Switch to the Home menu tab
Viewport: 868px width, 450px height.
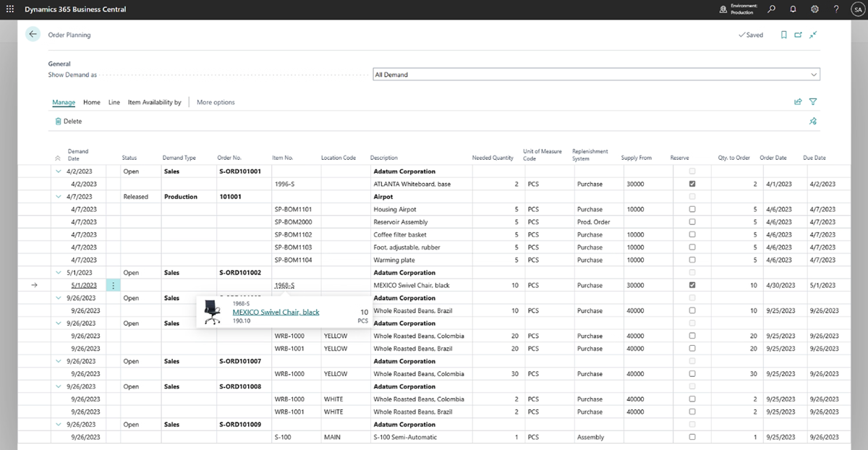point(91,102)
